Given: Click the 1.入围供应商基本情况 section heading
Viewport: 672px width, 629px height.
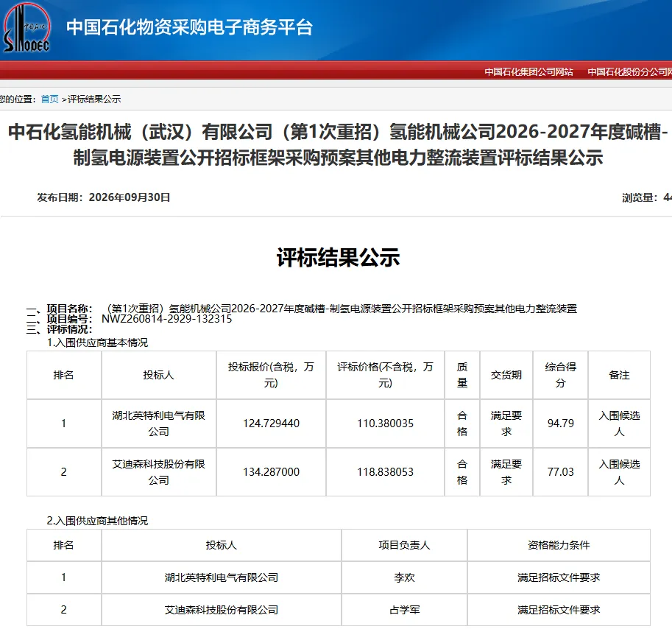Looking at the screenshot, I should tap(97, 342).
